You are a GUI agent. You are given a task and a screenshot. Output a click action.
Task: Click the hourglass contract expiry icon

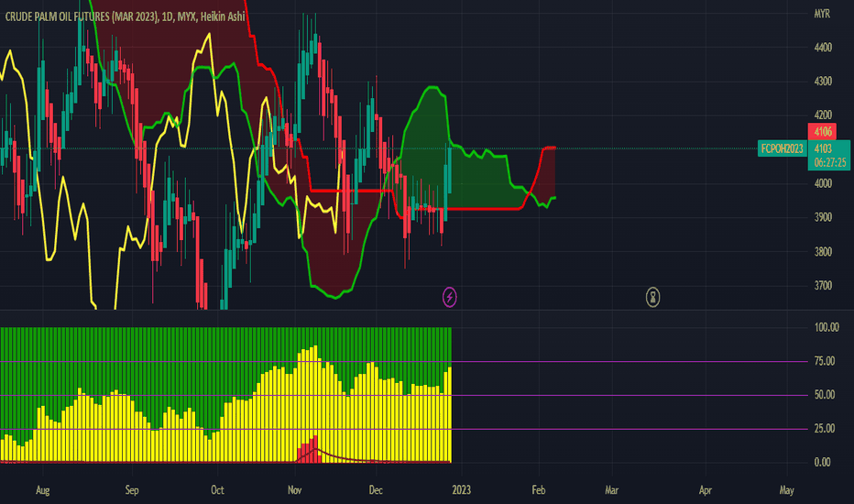(652, 297)
